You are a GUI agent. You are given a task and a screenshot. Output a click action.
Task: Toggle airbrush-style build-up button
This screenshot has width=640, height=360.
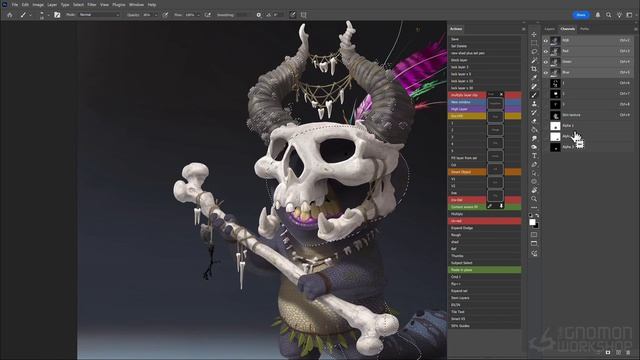(x=208, y=15)
